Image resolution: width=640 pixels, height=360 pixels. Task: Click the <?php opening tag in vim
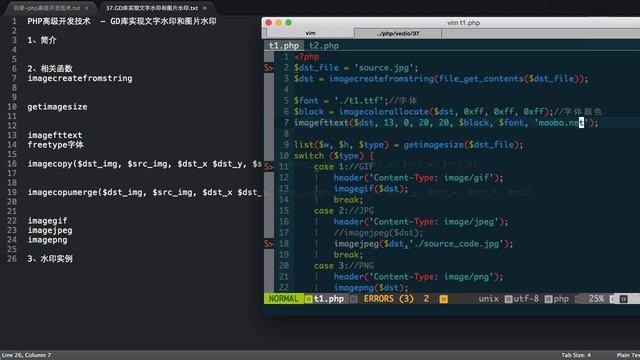pyautogui.click(x=306, y=57)
